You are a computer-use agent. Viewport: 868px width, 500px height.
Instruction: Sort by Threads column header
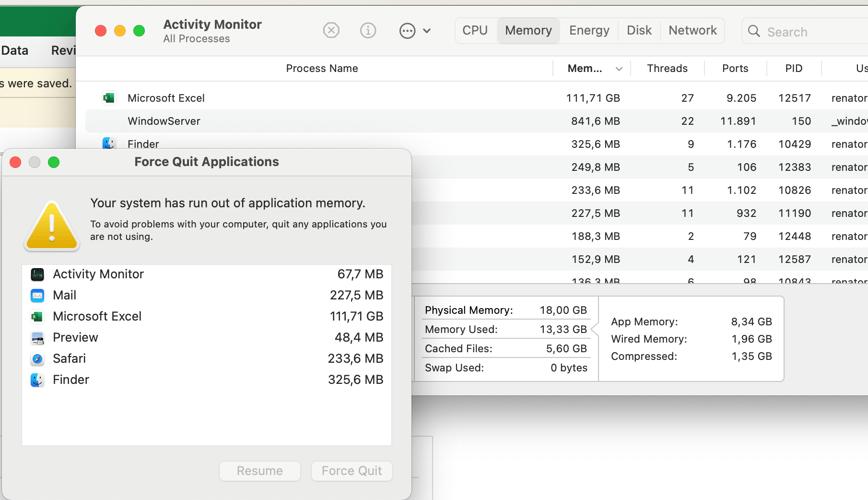667,69
